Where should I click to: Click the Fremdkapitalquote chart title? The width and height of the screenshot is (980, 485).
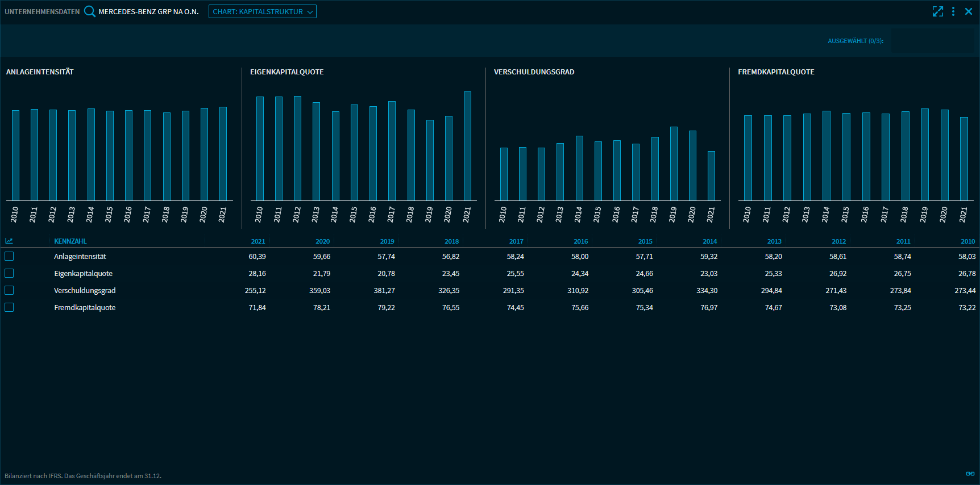776,72
